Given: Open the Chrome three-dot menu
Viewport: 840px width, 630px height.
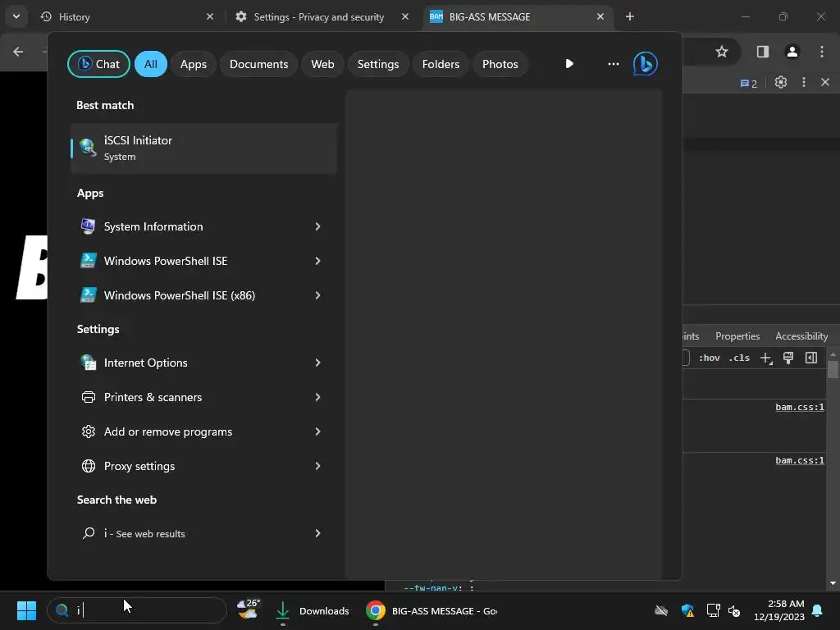Looking at the screenshot, I should 822,52.
